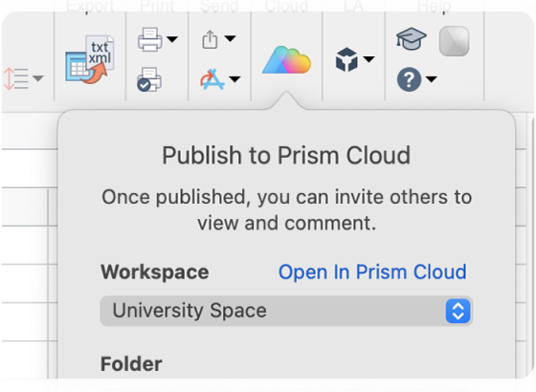
Task: Expand the Print dropdown arrow
Action: tap(172, 39)
